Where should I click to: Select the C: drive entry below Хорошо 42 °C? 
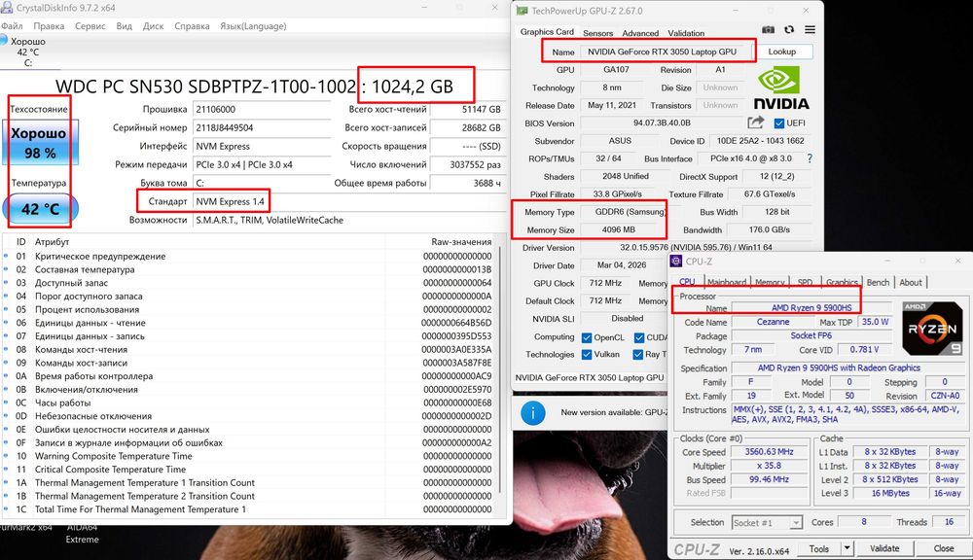[x=28, y=62]
